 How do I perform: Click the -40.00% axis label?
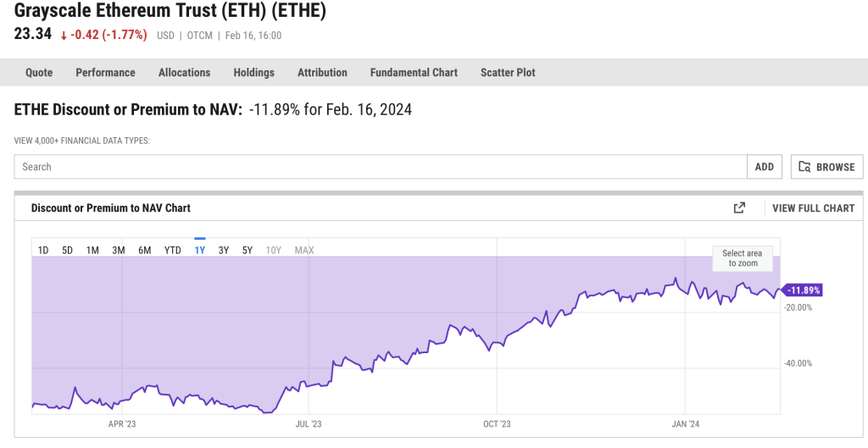point(798,363)
